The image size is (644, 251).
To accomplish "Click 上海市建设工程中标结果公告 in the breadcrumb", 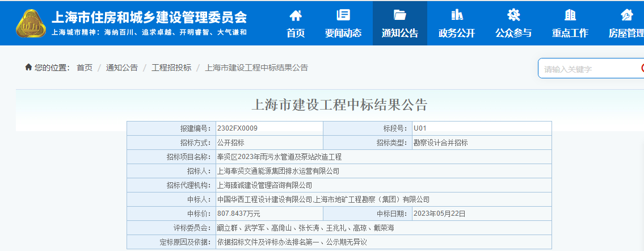I will coord(256,68).
